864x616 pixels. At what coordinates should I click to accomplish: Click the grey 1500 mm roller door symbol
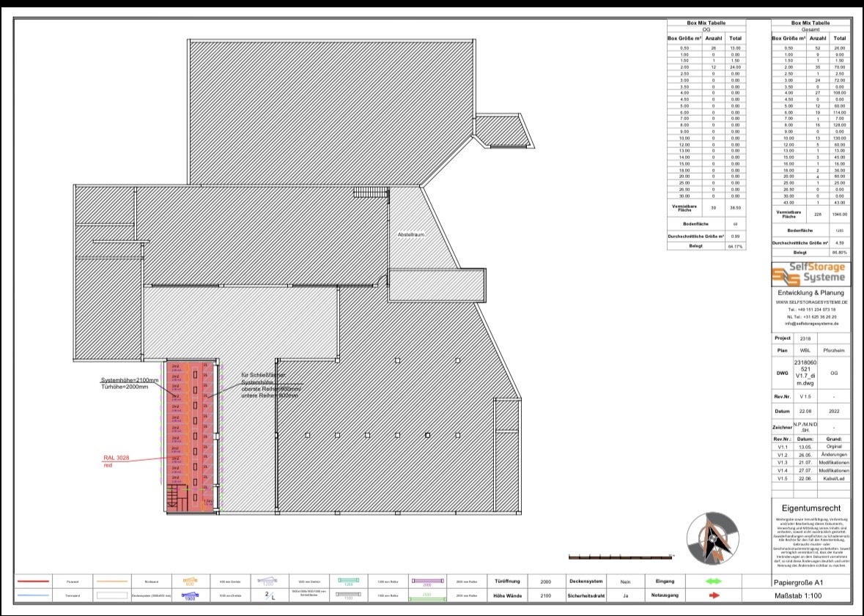click(x=348, y=595)
